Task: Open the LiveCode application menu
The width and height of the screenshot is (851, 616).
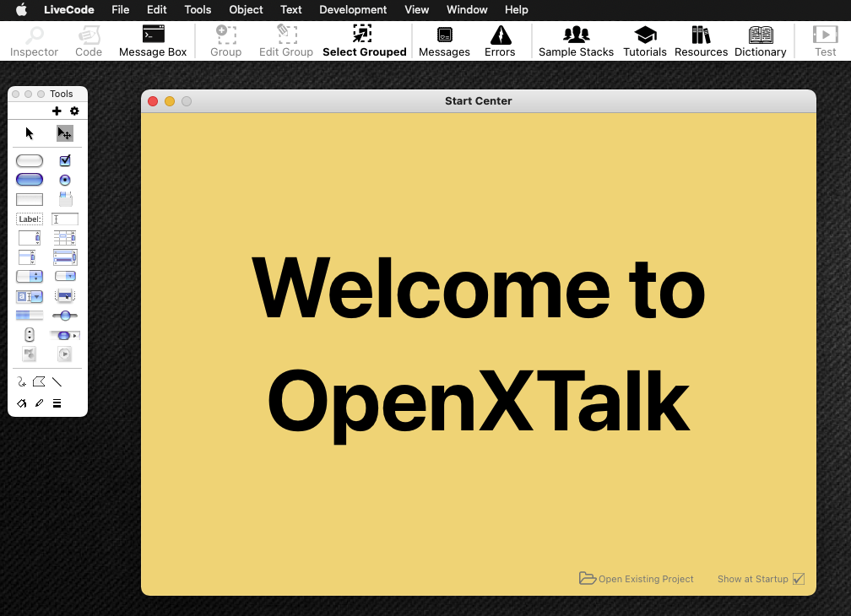Action: pyautogui.click(x=69, y=10)
